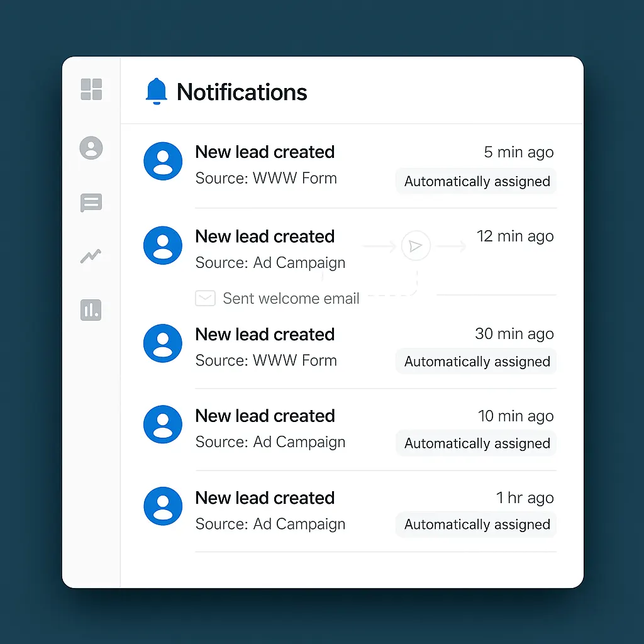
Task: Select the contacts profile icon in sidebar
Action: 91,148
